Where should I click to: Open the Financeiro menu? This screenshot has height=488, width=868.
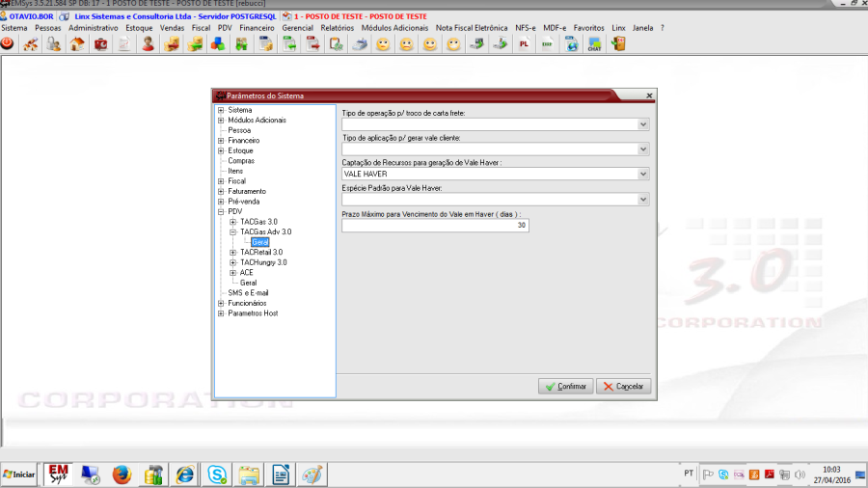coord(257,28)
